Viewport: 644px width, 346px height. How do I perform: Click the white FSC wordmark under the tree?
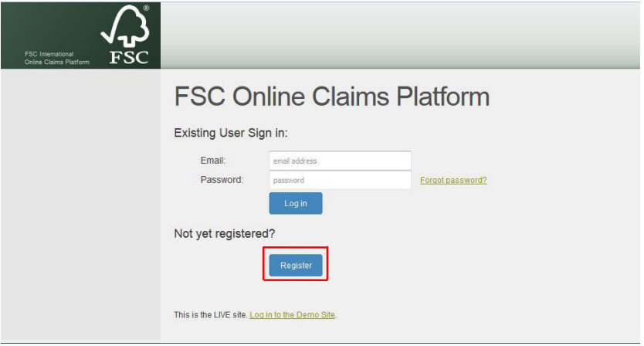point(129,57)
